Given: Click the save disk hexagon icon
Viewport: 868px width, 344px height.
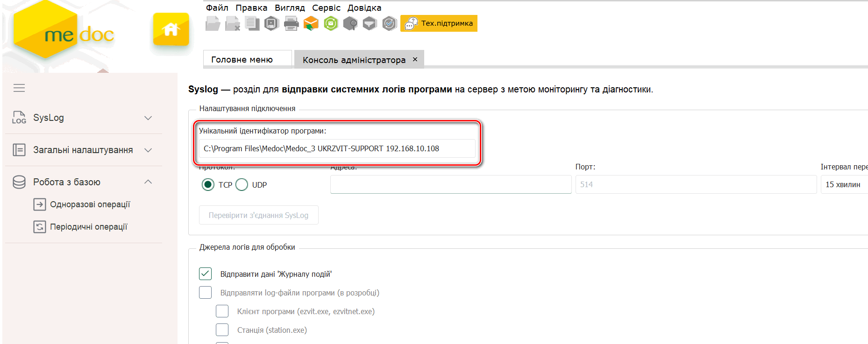Looking at the screenshot, I should pyautogui.click(x=271, y=23).
